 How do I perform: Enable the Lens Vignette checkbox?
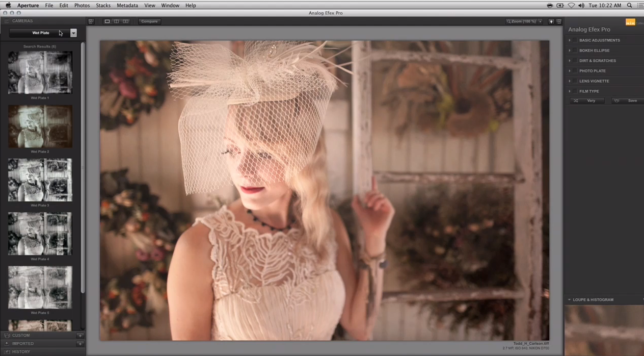tap(575, 81)
